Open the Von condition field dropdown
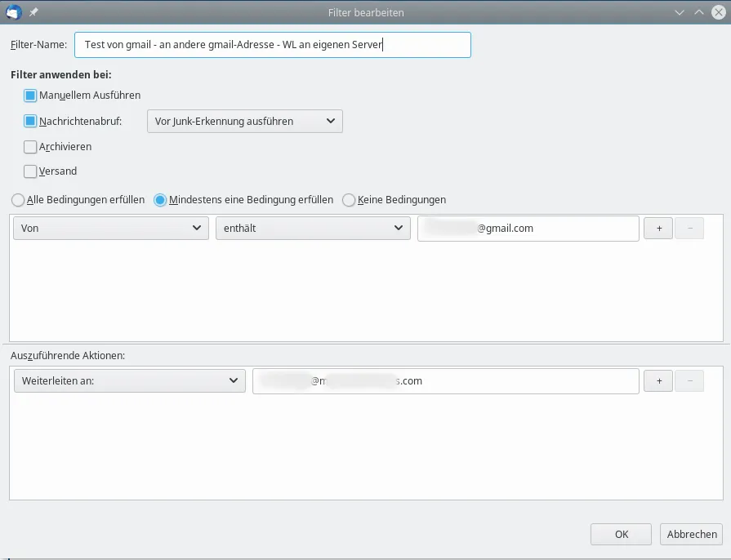 pos(111,228)
